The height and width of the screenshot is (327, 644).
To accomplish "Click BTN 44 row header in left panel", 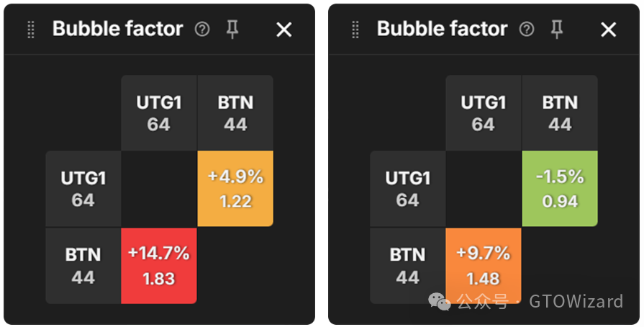I will click(83, 265).
